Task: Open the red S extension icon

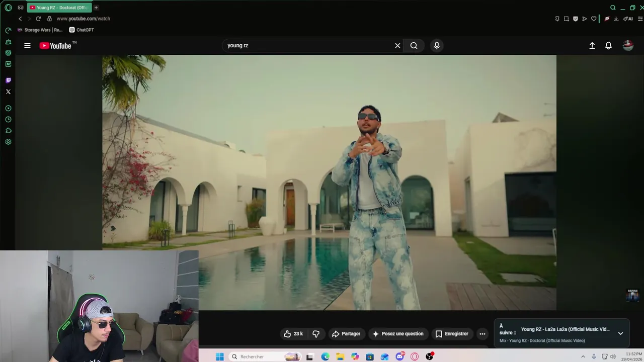Action: point(607,19)
